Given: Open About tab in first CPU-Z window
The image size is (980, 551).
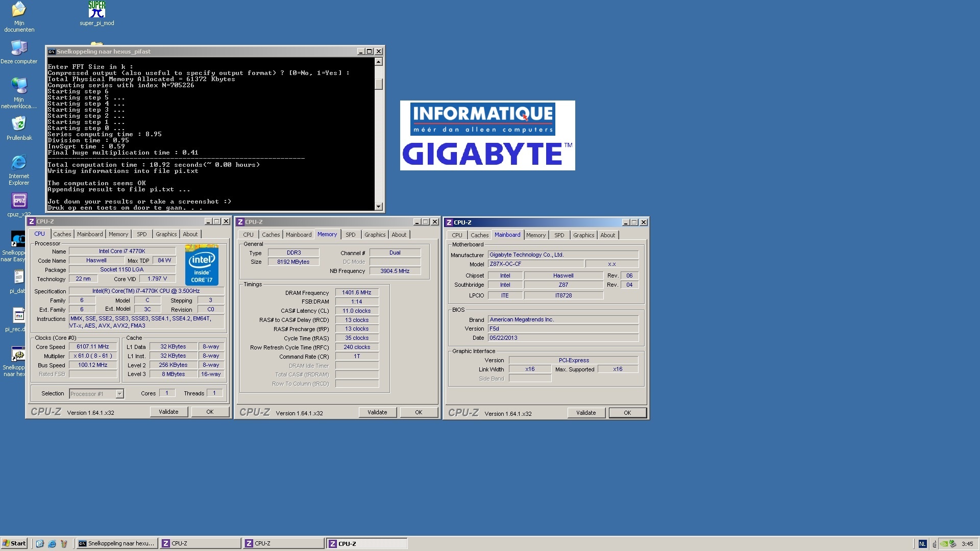Looking at the screenshot, I should click(x=190, y=234).
